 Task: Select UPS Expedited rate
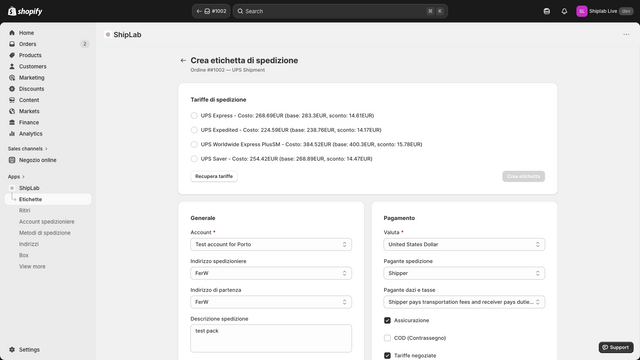click(x=194, y=130)
